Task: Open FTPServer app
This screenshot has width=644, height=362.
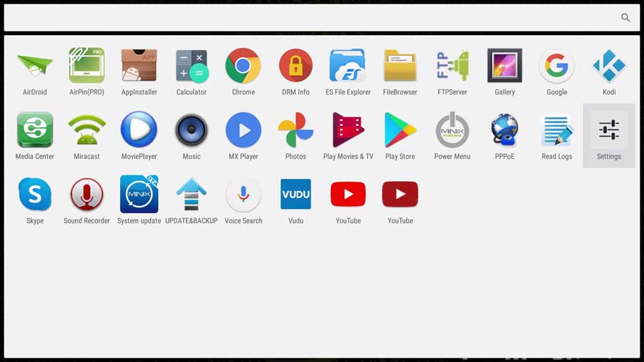Action: [452, 66]
